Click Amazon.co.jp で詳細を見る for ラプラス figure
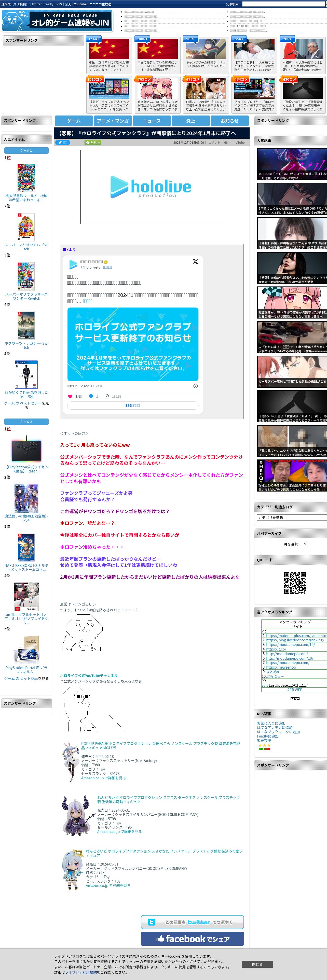The height and width of the screenshot is (980, 327). click(x=119, y=831)
